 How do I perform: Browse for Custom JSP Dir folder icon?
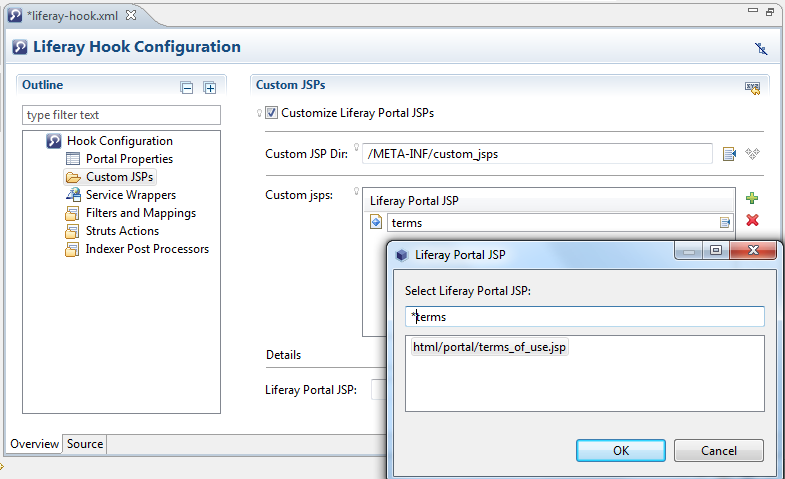729,154
